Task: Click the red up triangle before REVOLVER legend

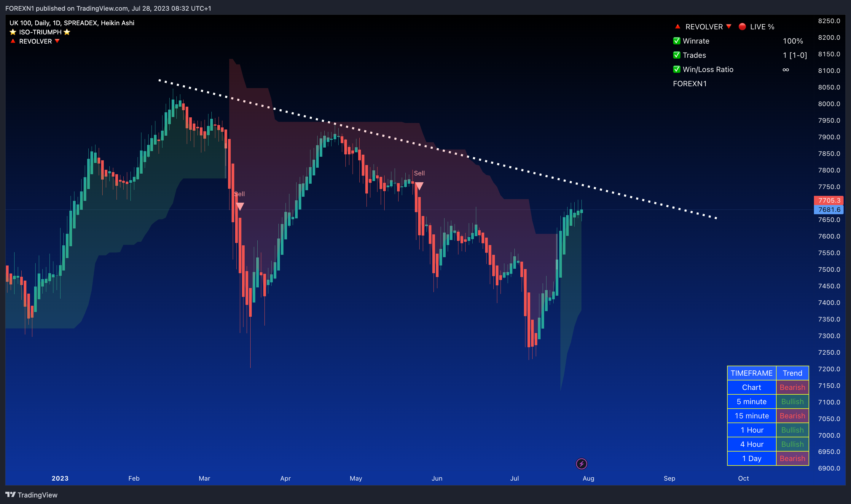Action: [13, 41]
